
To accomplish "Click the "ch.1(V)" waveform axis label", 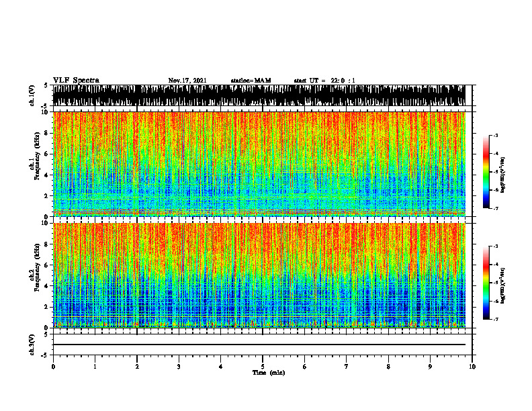I will (x=32, y=95).
